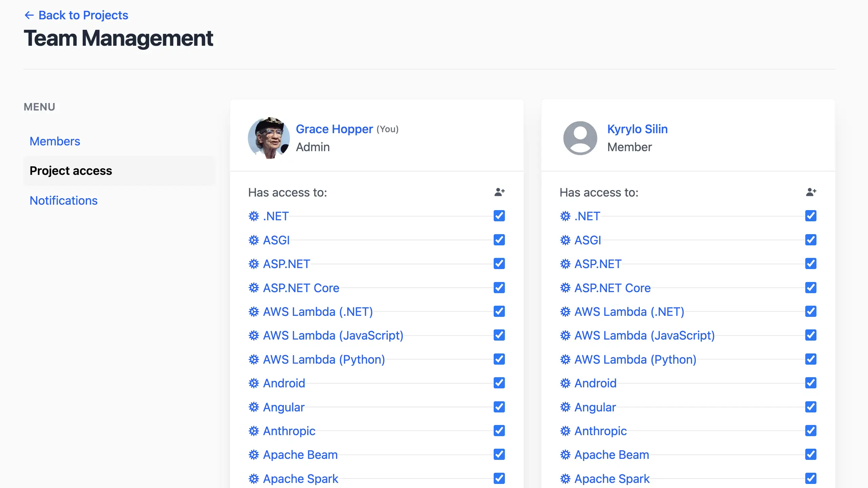Viewport: 868px width, 488px height.
Task: Open Kyrylo Silin's profile name link
Action: coord(637,129)
